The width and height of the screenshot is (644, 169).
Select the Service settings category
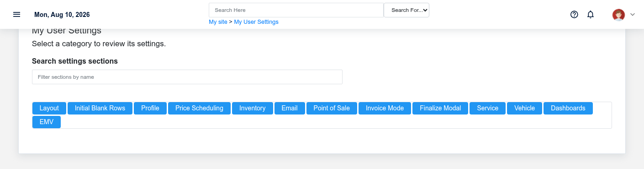[x=487, y=108]
